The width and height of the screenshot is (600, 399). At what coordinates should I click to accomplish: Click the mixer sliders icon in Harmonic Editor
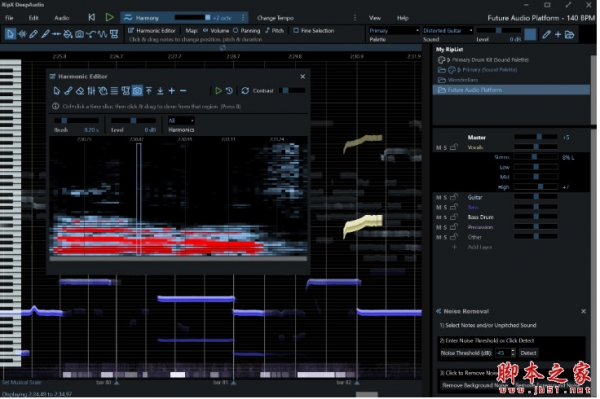[x=91, y=91]
